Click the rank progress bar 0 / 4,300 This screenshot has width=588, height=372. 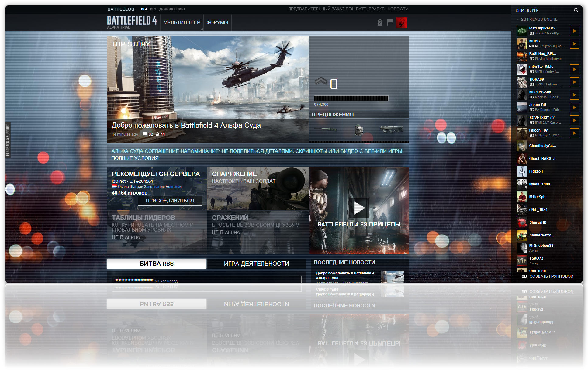(351, 98)
